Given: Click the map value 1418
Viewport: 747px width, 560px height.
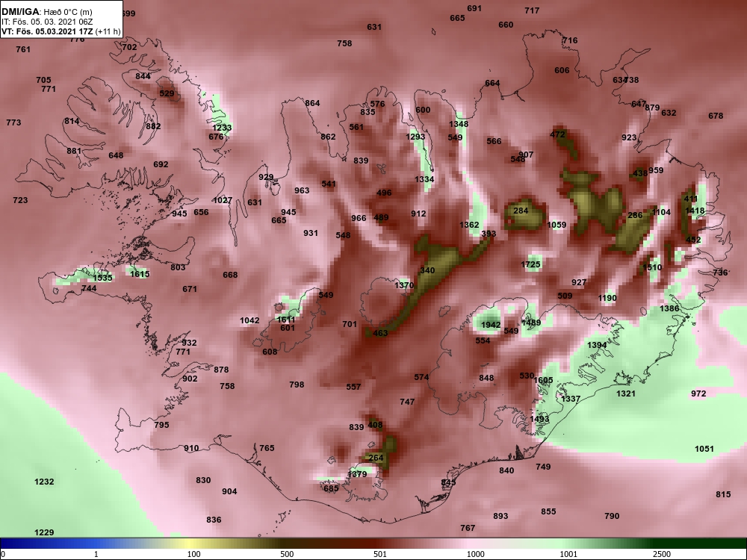Looking at the screenshot, I should click(695, 211).
